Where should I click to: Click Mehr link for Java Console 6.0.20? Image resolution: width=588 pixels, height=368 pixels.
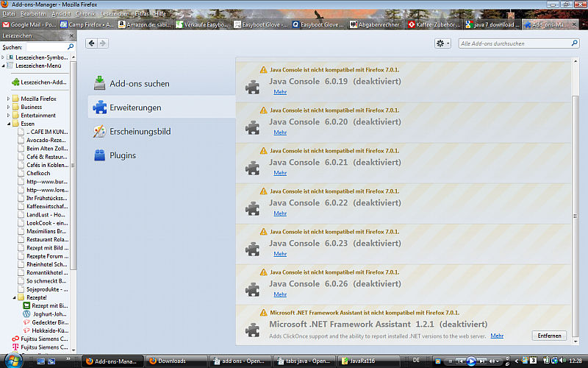(280, 132)
